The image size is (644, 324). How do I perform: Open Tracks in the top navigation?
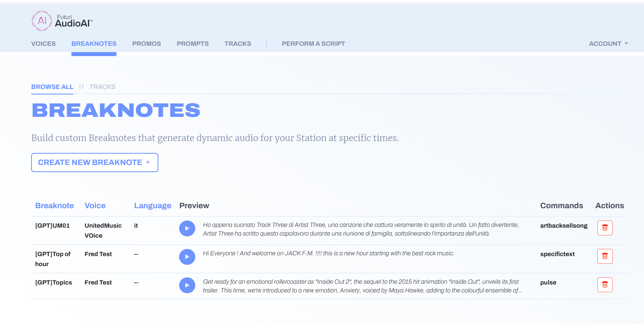tap(238, 44)
